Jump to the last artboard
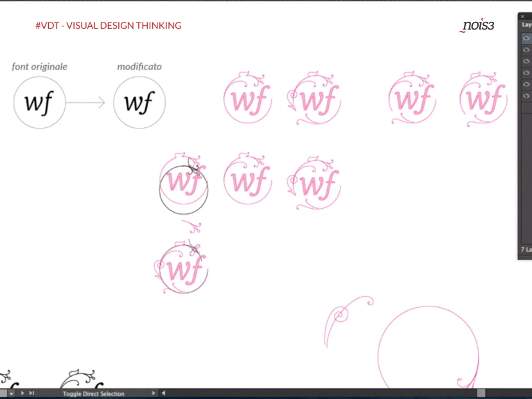This screenshot has width=532, height=399. pos(31,393)
